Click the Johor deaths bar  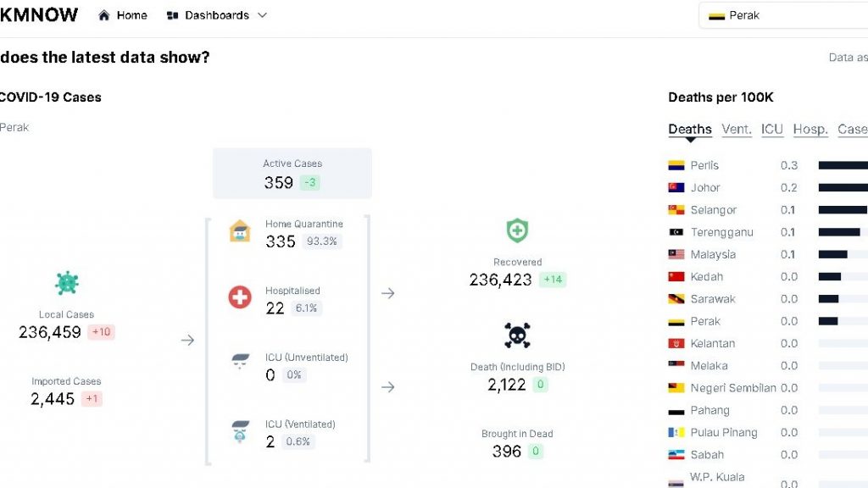coord(843,188)
